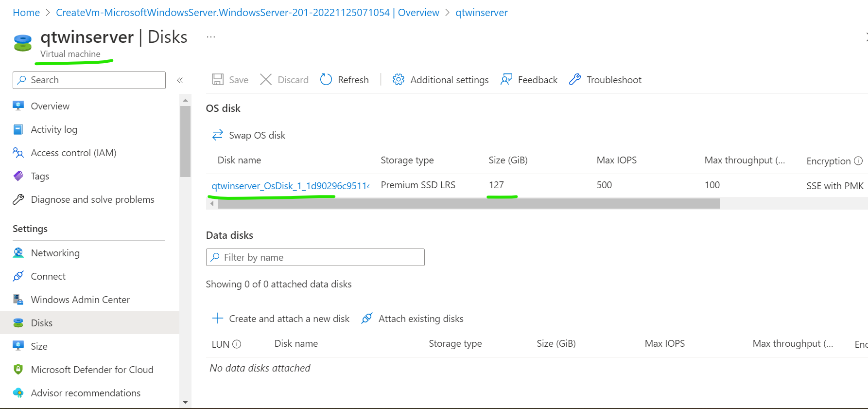Click the Premium SSD LRS storage type cell

[x=418, y=185]
